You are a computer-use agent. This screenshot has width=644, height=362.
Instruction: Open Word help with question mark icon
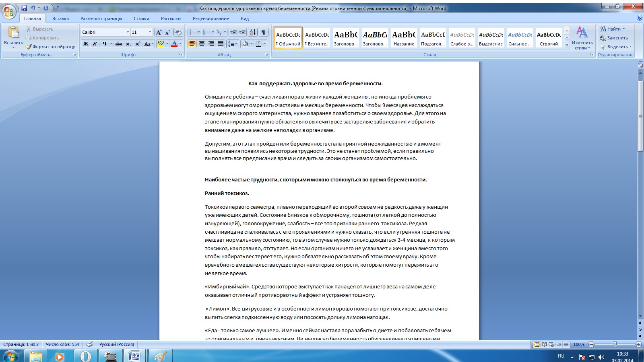[640, 18]
